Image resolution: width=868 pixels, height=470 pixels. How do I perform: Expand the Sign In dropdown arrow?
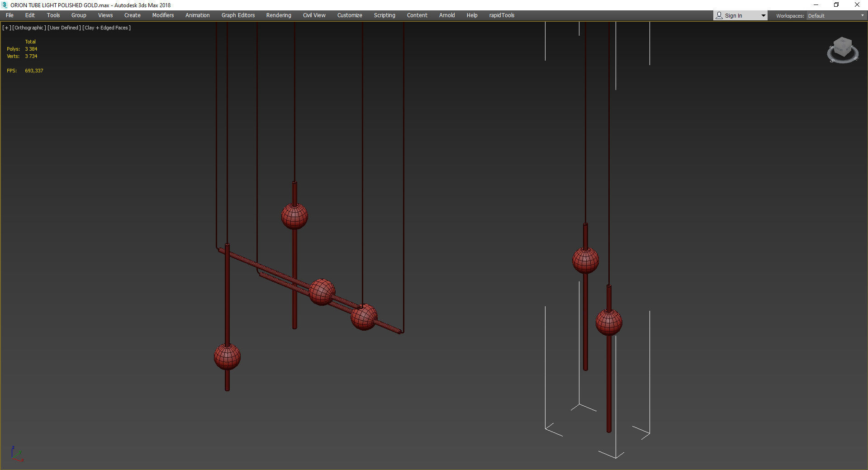tap(763, 16)
